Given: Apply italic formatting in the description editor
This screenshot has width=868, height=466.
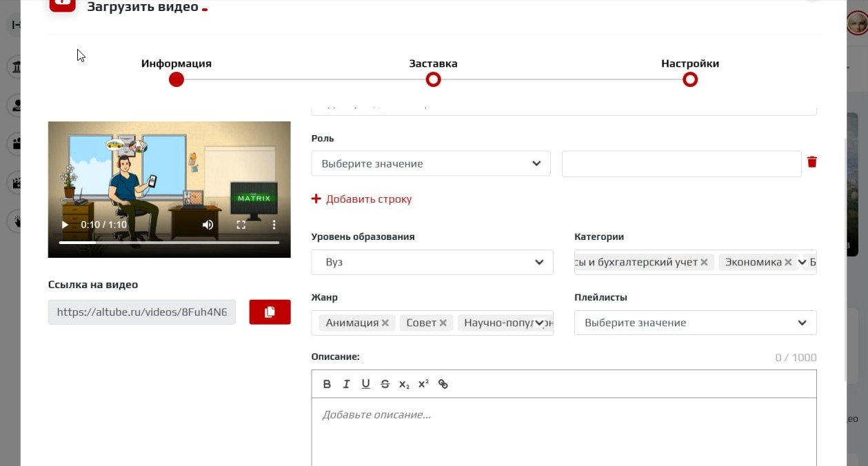Looking at the screenshot, I should click(x=346, y=384).
